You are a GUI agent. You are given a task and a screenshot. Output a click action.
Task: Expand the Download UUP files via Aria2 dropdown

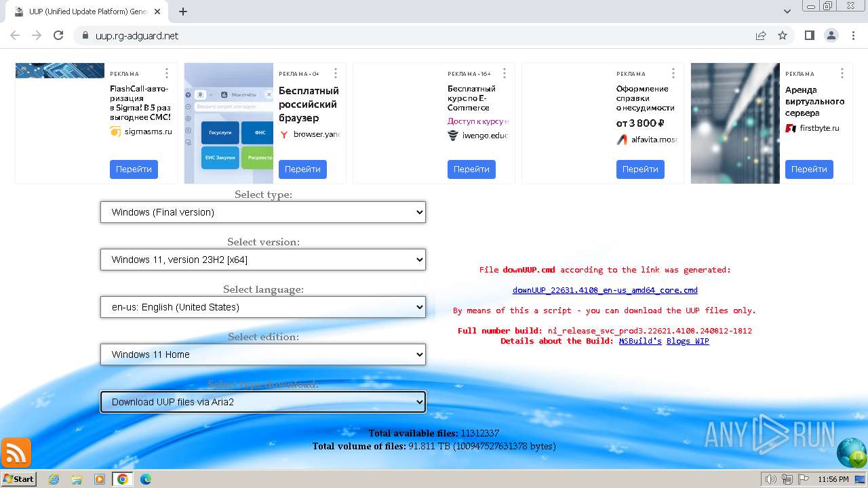coord(263,402)
